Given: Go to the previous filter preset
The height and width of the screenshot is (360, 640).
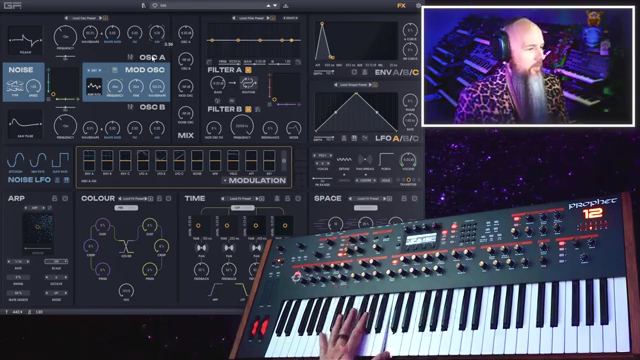Looking at the screenshot, I should point(234,18).
